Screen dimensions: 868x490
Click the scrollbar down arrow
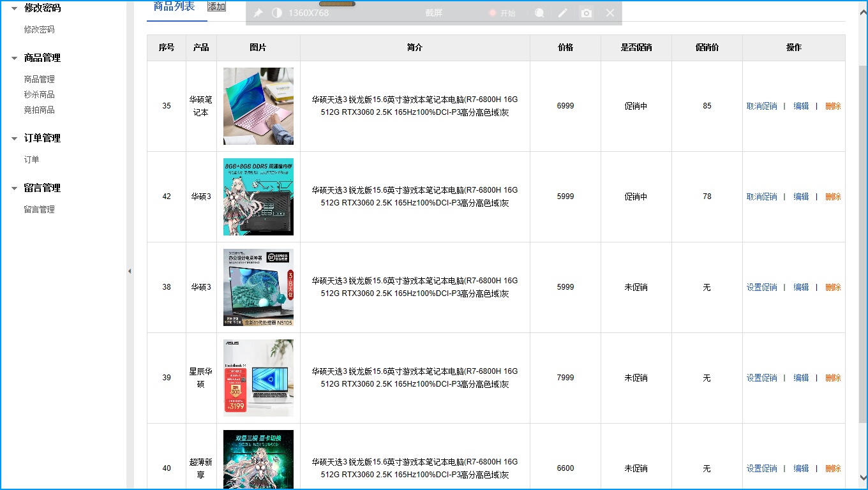[863, 477]
